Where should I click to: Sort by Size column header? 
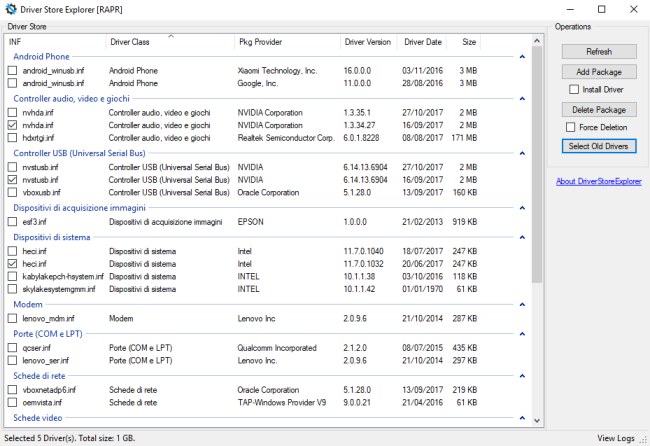(464, 42)
